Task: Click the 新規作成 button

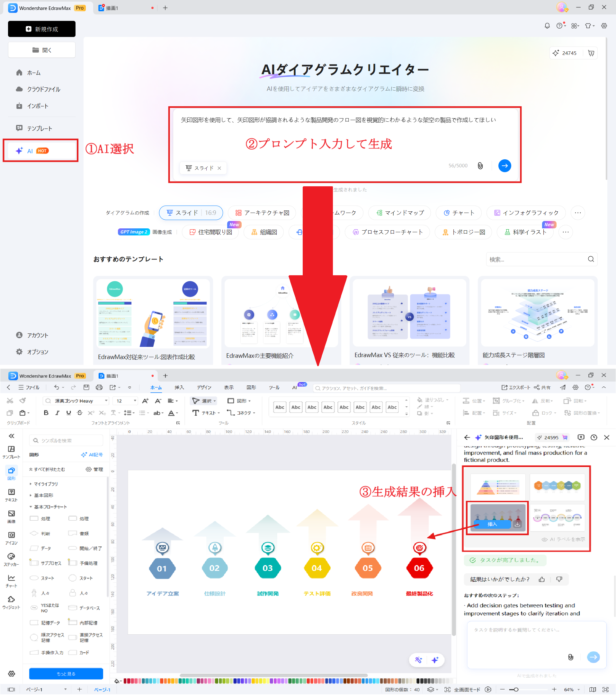Action: [41, 29]
